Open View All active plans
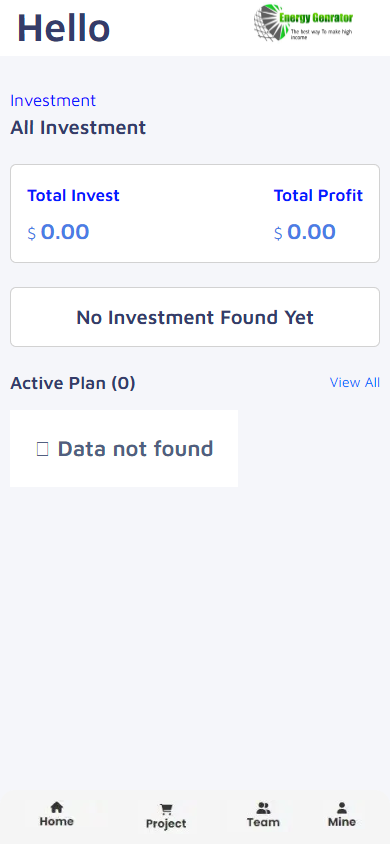Image resolution: width=390 pixels, height=844 pixels. (354, 383)
